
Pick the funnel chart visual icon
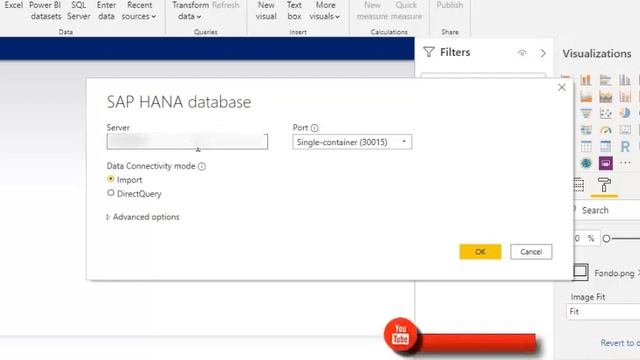coord(586,113)
